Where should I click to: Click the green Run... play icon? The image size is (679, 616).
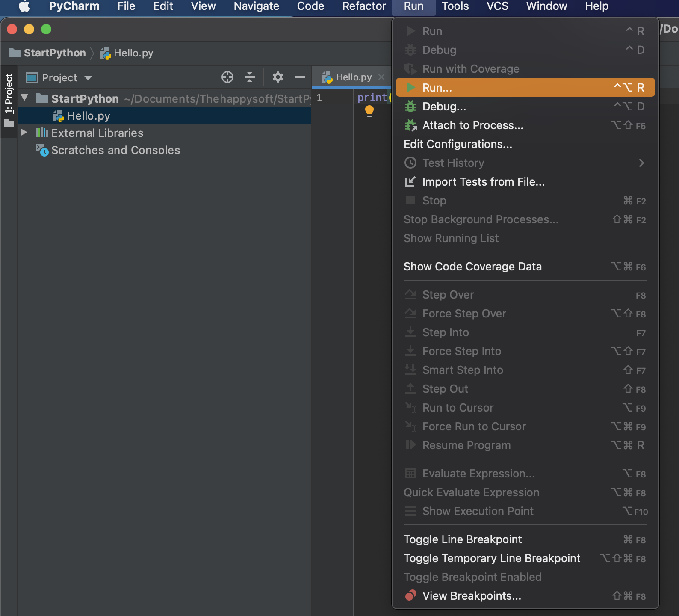point(411,87)
